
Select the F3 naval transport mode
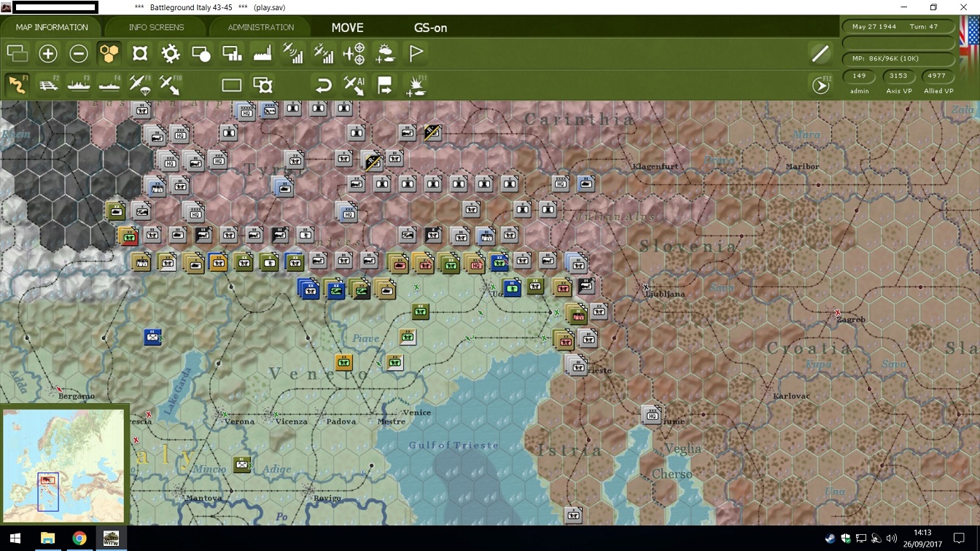point(79,85)
